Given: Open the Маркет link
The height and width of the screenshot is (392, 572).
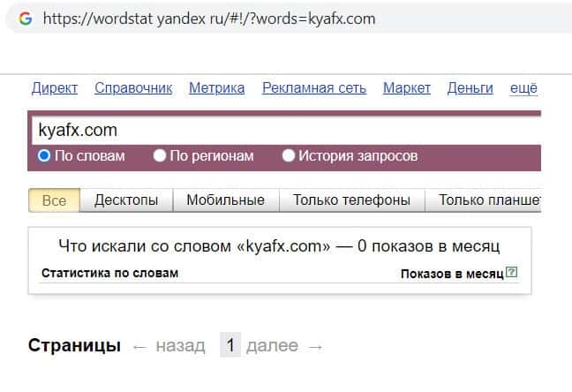Looking at the screenshot, I should click(407, 88).
